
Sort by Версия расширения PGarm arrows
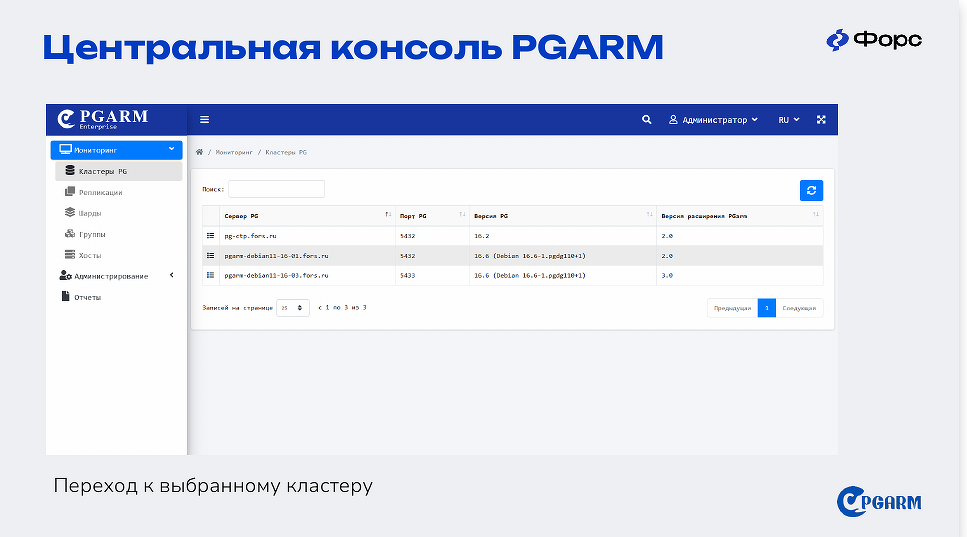click(816, 215)
